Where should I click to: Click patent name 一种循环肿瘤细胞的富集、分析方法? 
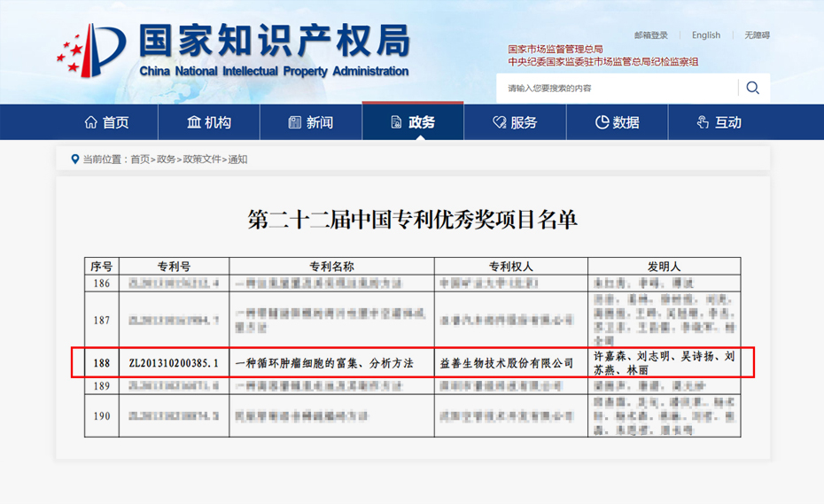click(x=324, y=362)
